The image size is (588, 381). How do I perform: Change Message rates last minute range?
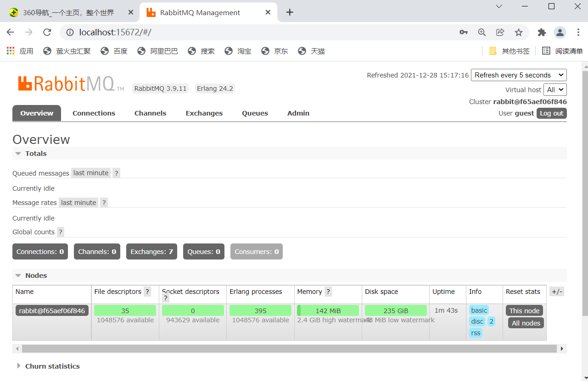click(x=78, y=203)
